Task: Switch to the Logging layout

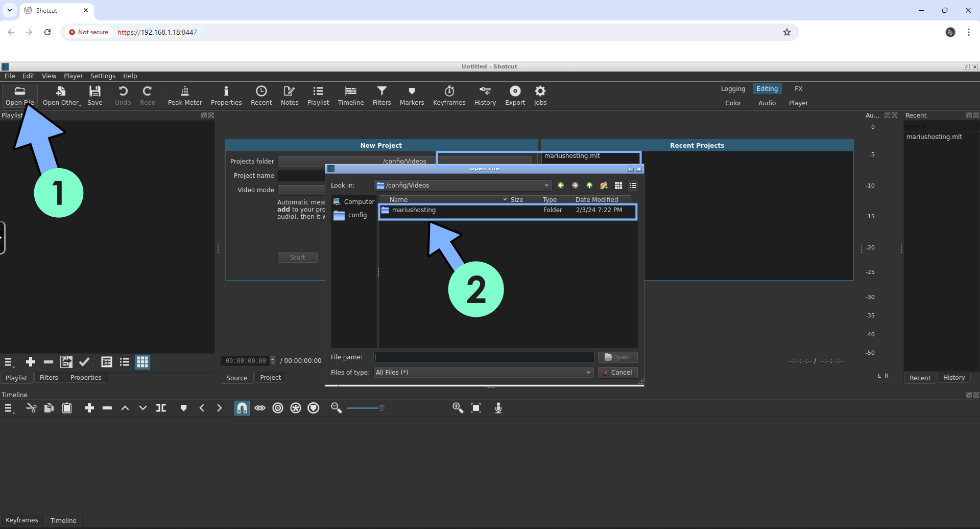Action: coord(733,89)
